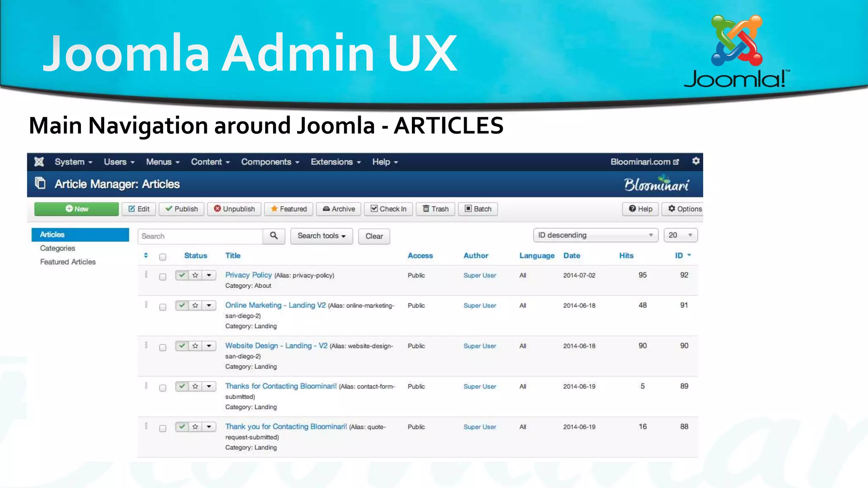Click into the Search input field
This screenshot has width=868, height=488.
point(200,236)
